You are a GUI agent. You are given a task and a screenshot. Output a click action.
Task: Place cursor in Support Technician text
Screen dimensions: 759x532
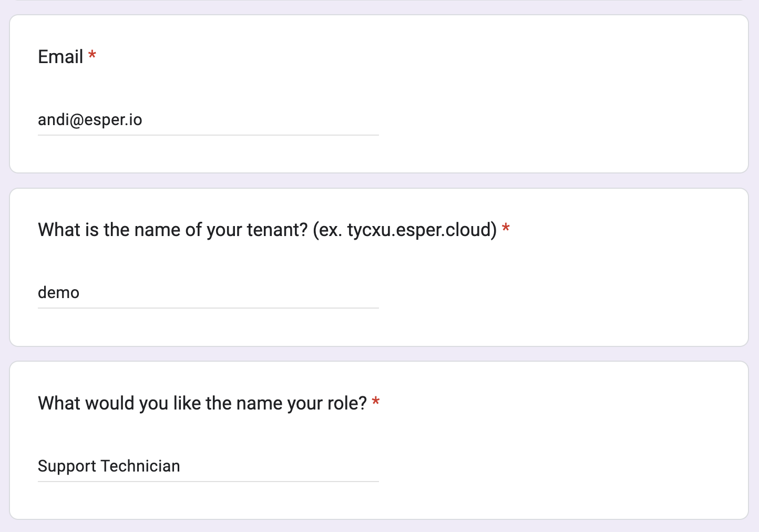(109, 466)
